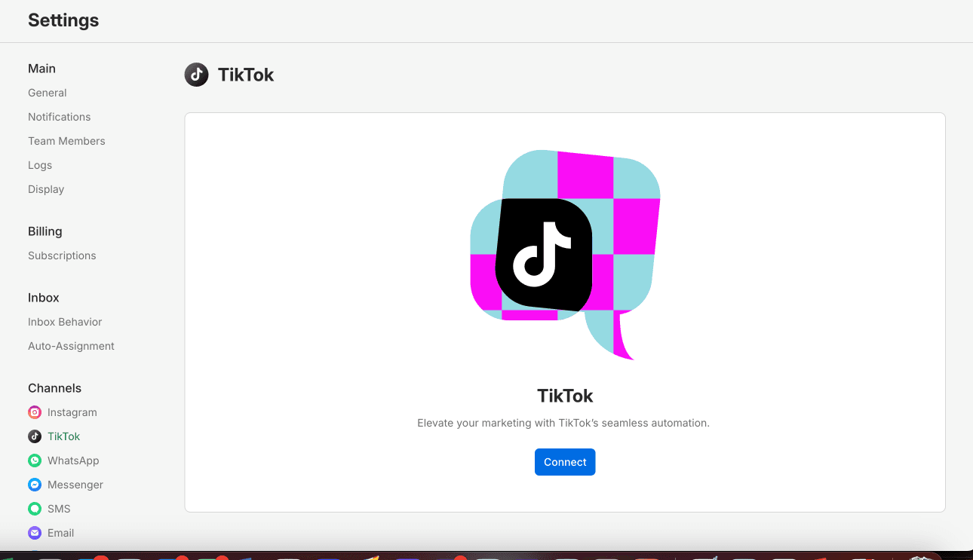Viewport: 973px width, 560px height.
Task: Select Inbox Behavior settings
Action: (x=65, y=322)
